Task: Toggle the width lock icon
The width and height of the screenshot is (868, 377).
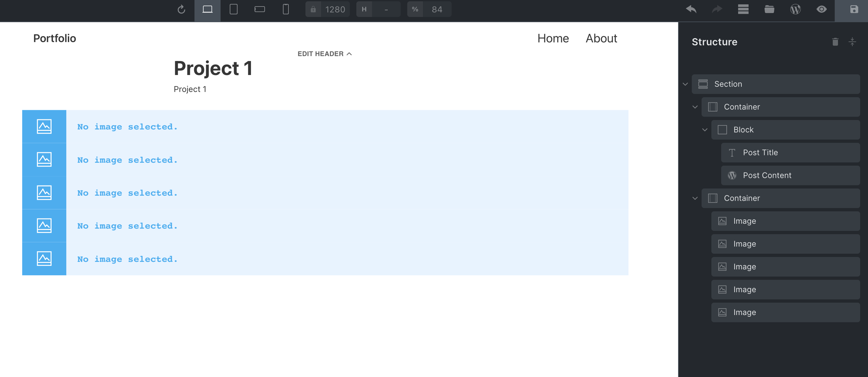Action: coord(313,9)
